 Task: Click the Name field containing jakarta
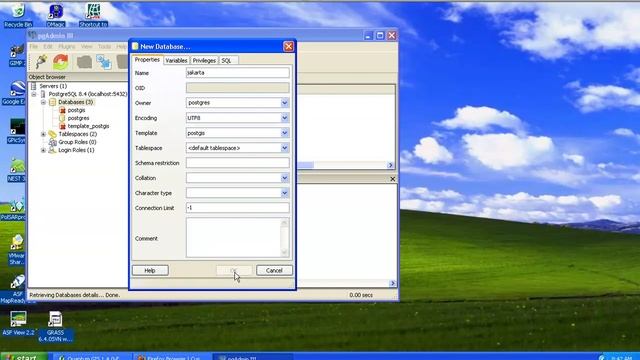[238, 73]
